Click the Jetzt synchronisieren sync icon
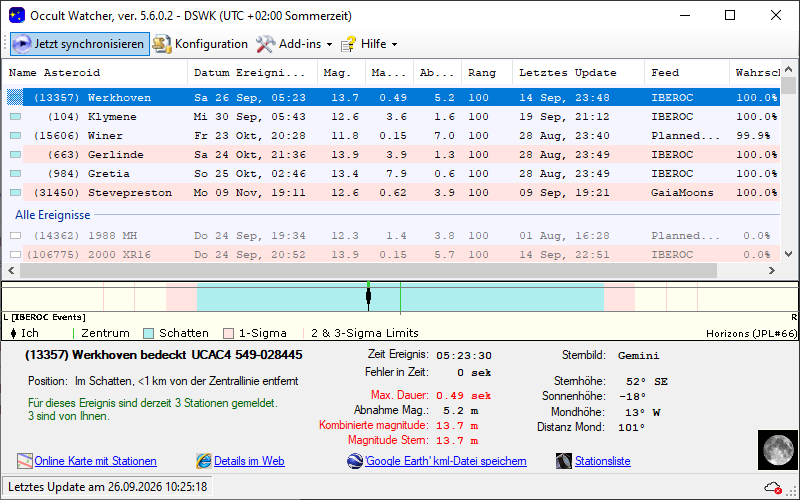800x500 pixels. point(22,44)
